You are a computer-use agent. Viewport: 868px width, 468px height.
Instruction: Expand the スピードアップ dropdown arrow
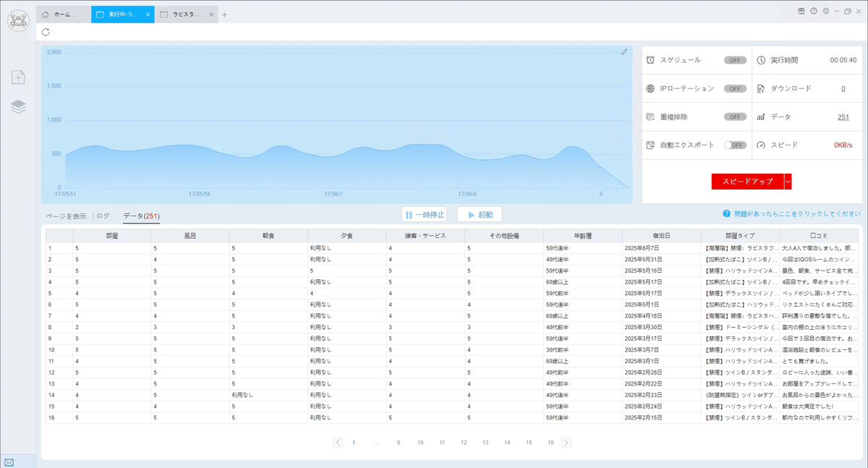788,182
